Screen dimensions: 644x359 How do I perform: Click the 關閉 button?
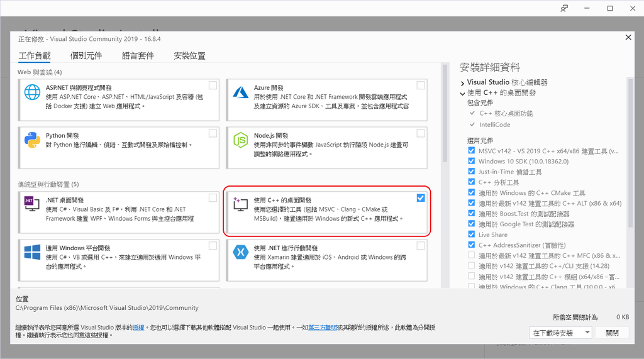tap(612, 333)
